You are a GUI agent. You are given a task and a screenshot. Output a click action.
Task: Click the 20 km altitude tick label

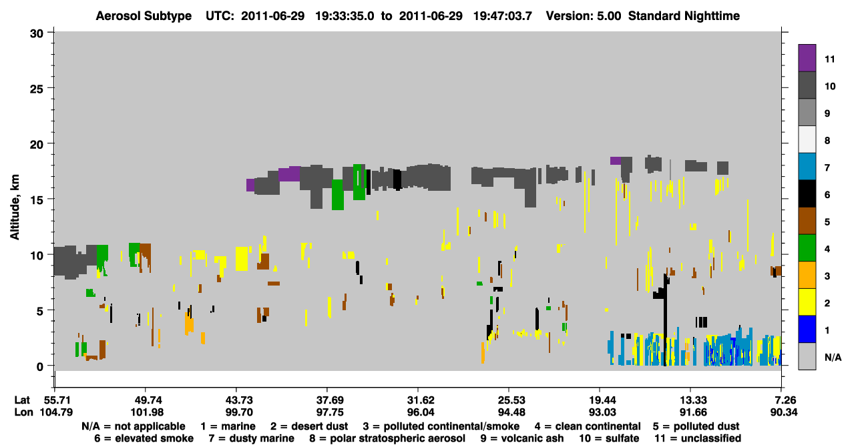[37, 143]
